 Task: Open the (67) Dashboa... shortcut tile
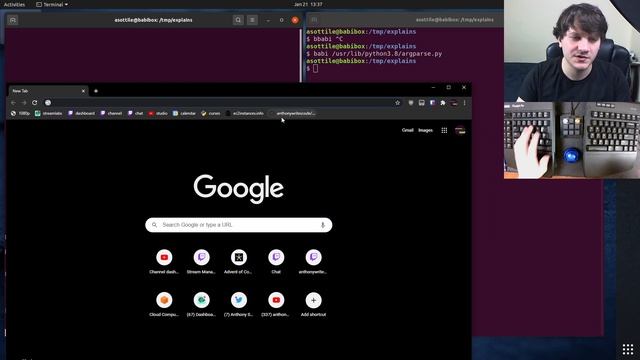201,304
